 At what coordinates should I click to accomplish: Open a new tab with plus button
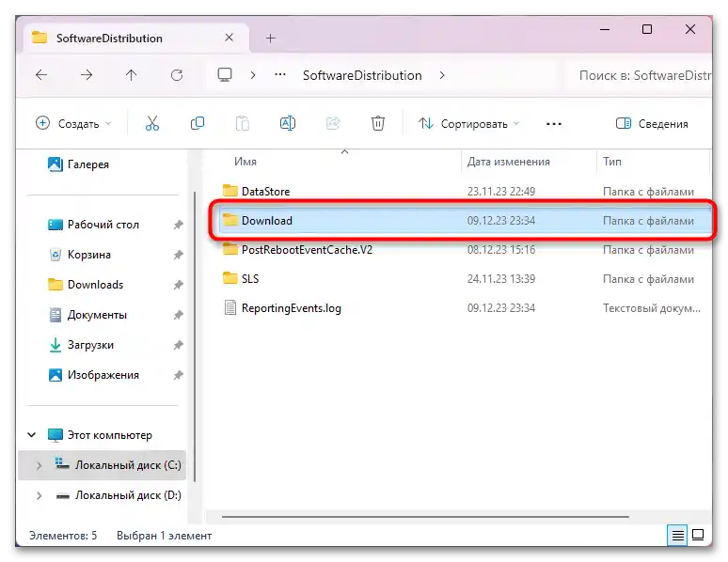[x=271, y=38]
